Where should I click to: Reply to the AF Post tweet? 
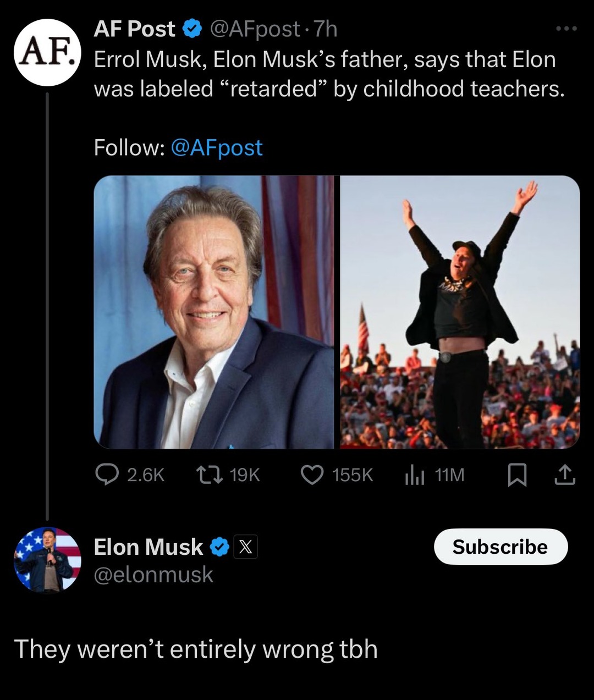[x=108, y=476]
